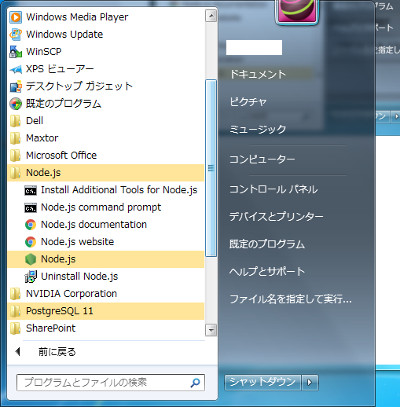
Task: Expand the Microsoft Office folder label
Action: point(61,155)
